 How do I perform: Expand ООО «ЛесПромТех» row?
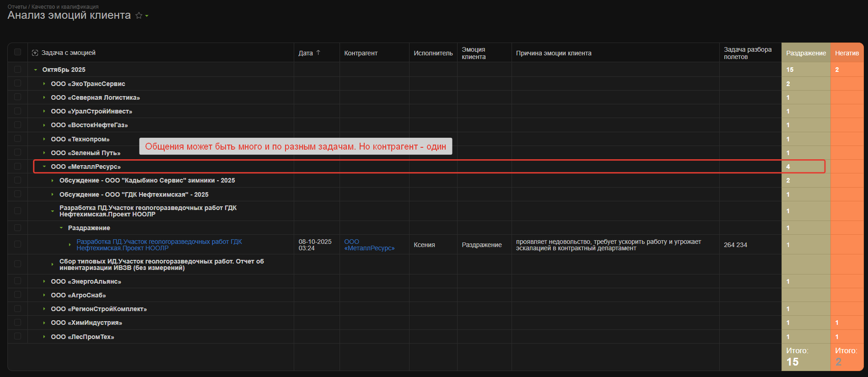coord(44,337)
